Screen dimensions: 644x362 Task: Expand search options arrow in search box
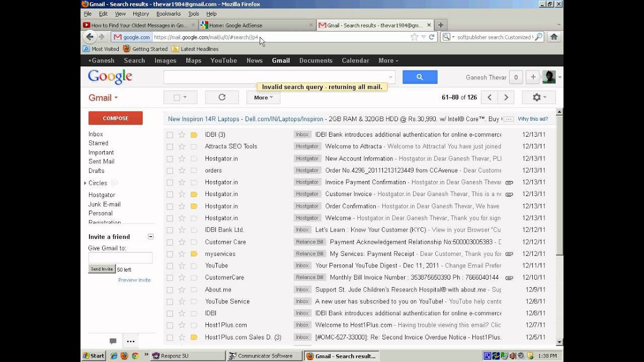390,77
